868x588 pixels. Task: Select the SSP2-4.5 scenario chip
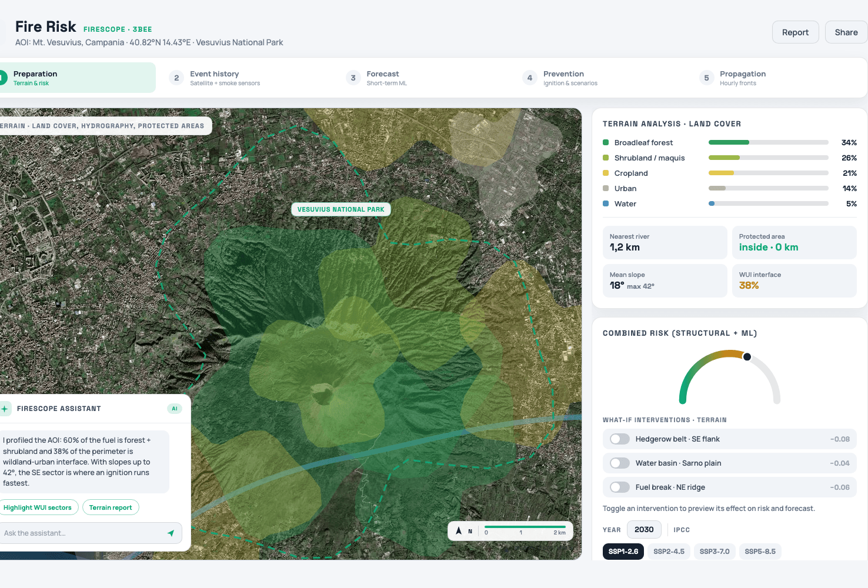(x=669, y=552)
